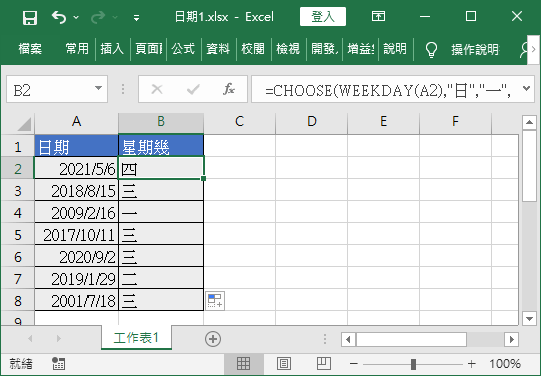Click horizontal scrollbar left arrow

coord(348,339)
